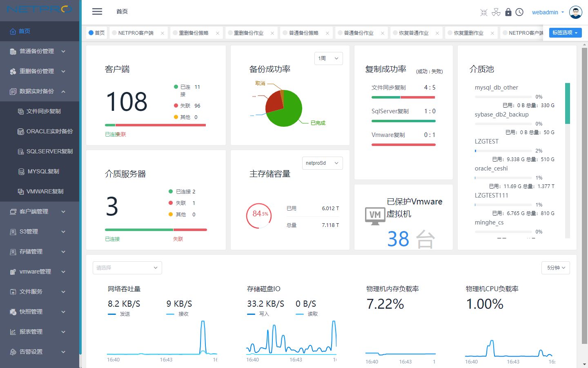
Task: Open the ORACLE实时备份 sidebar item
Action: (x=40, y=131)
